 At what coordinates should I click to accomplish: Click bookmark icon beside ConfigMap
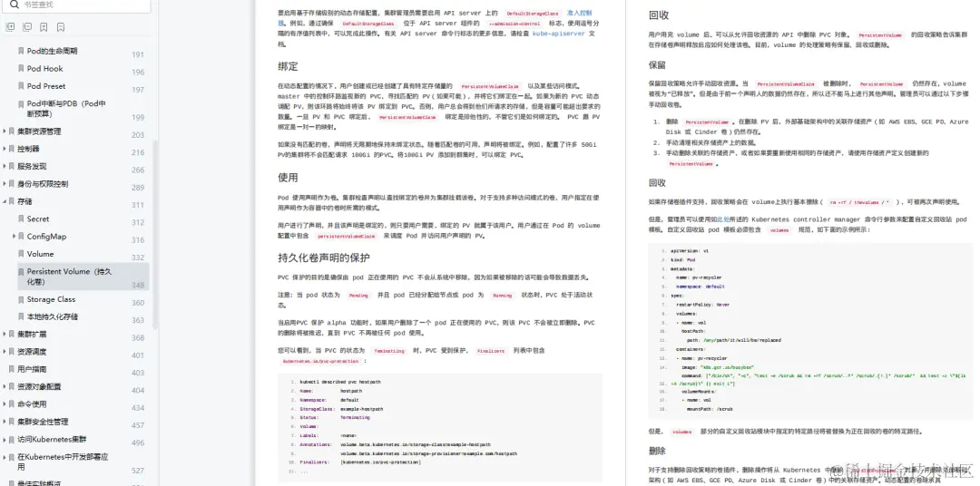(21, 236)
